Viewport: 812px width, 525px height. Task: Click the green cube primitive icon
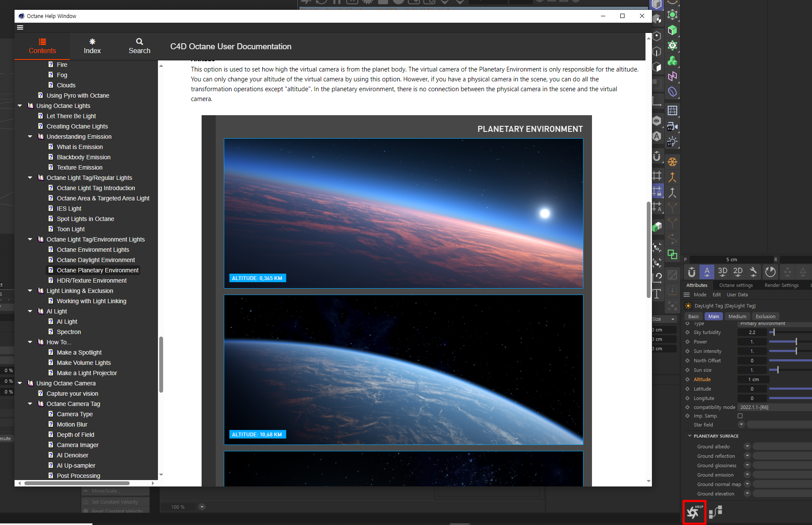(672, 30)
